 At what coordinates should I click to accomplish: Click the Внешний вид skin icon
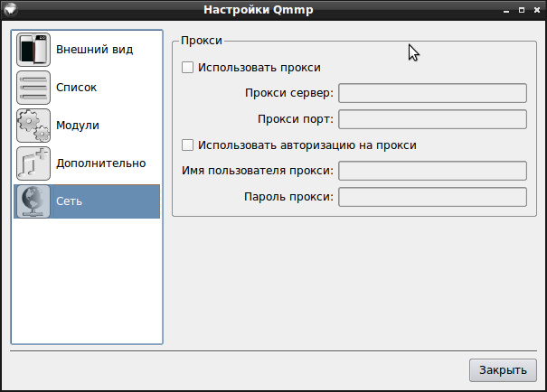(33, 50)
